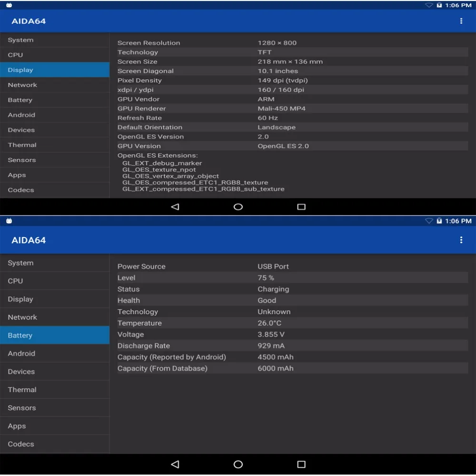Tap Wi-Fi icon in top status bar
The height and width of the screenshot is (476, 476).
click(x=429, y=5)
